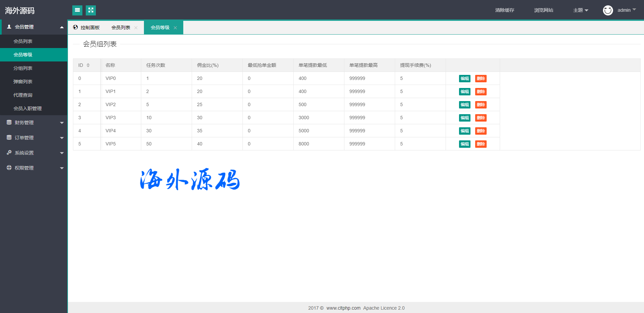Screen dimensions: 644x313
Task: Open the www.cltphp.com footer link
Action: pos(343,308)
